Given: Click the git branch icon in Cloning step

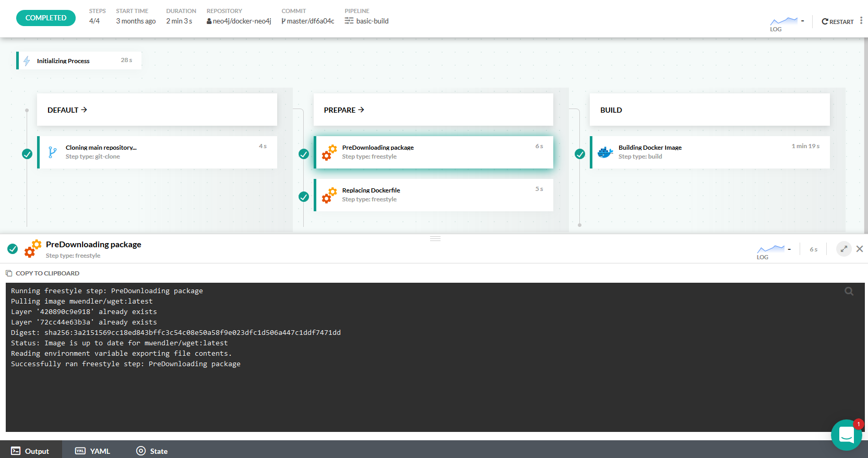Looking at the screenshot, I should point(52,152).
